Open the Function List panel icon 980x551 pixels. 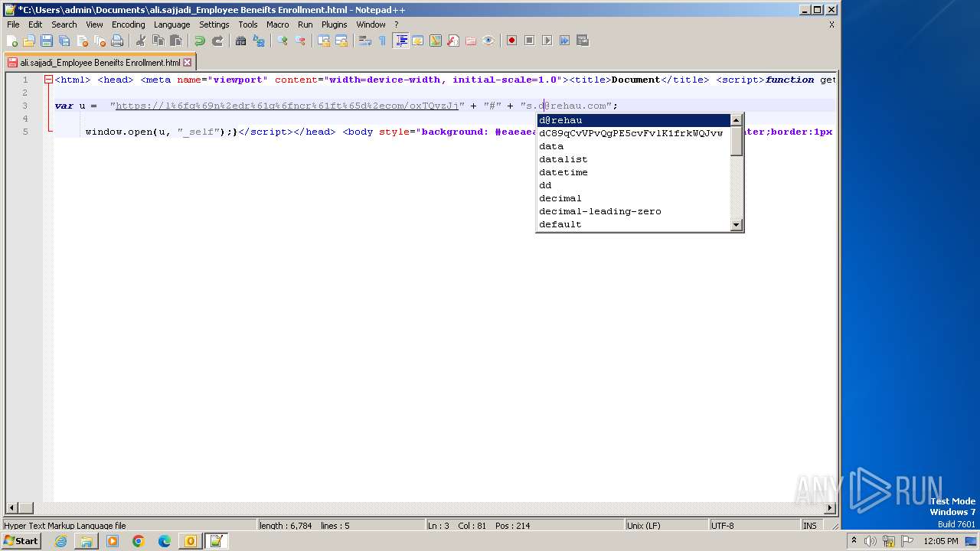coord(452,41)
